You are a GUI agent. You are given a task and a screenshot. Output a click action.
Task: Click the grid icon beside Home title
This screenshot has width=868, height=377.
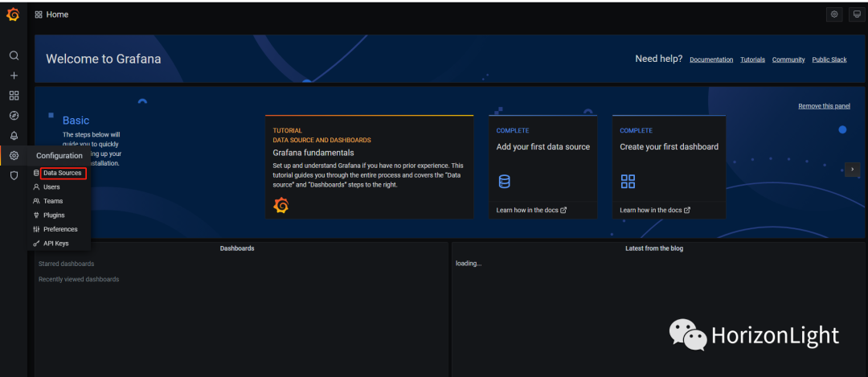(x=39, y=15)
